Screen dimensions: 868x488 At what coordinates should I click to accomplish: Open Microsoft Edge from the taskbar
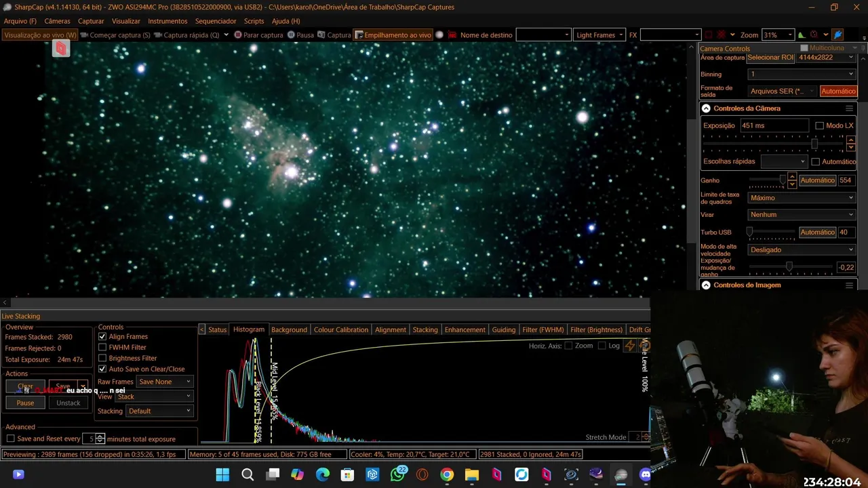(323, 474)
